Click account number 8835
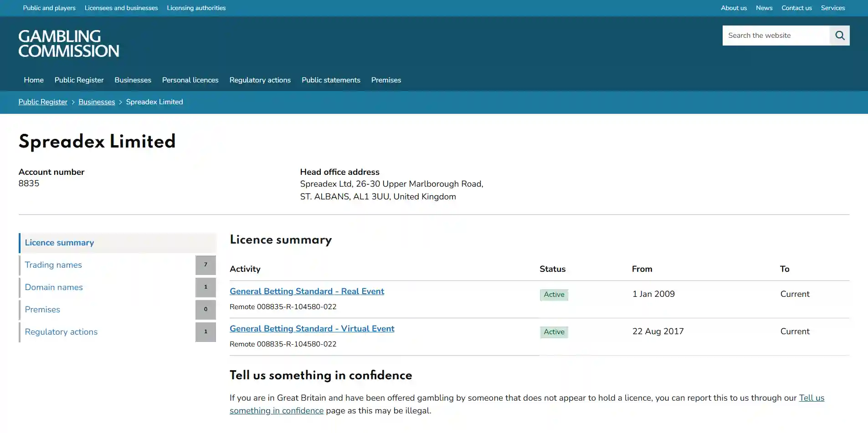This screenshot has height=433, width=868. (29, 183)
